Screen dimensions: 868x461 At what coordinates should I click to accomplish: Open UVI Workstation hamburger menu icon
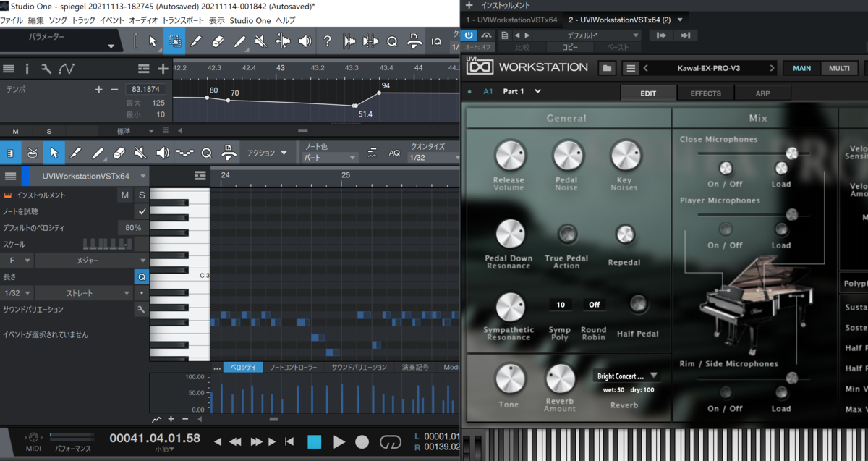point(631,68)
